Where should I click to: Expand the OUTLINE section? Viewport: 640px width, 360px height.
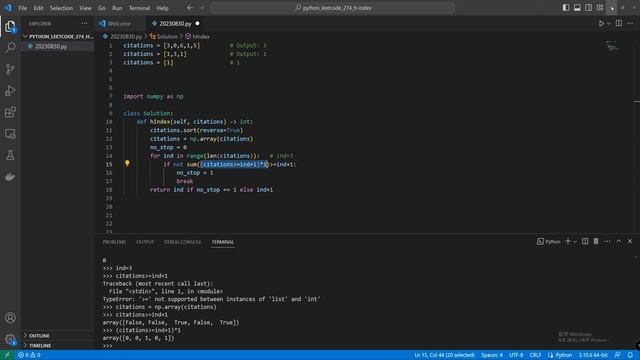tap(58, 336)
